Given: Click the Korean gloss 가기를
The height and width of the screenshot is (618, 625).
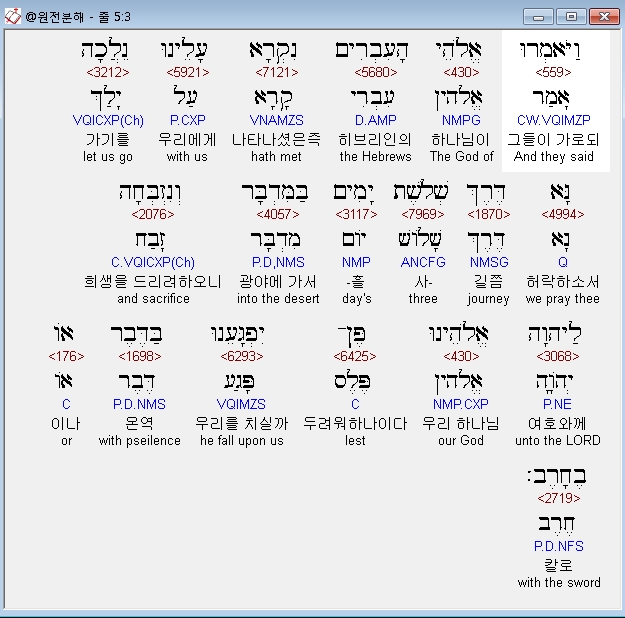Looking at the screenshot, I should 108,140.
